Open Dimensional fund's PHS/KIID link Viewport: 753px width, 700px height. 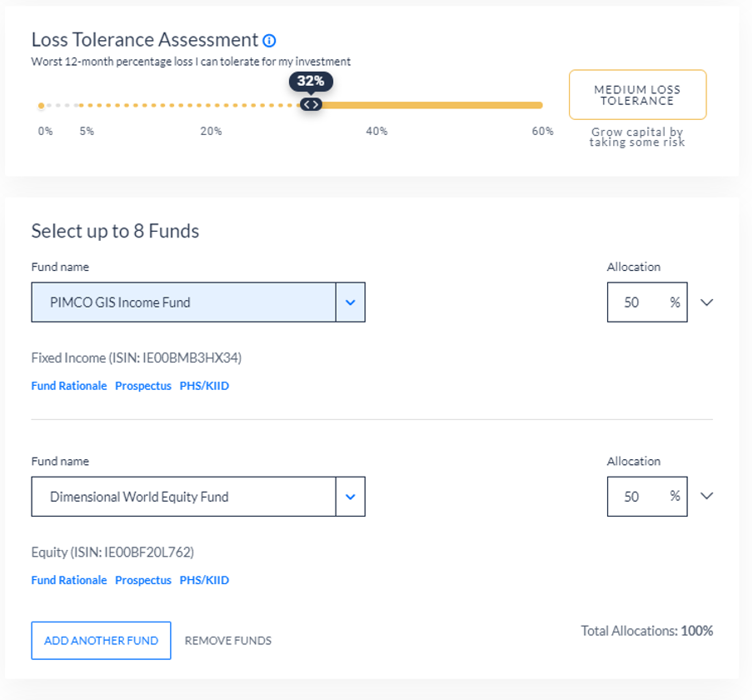tap(204, 580)
